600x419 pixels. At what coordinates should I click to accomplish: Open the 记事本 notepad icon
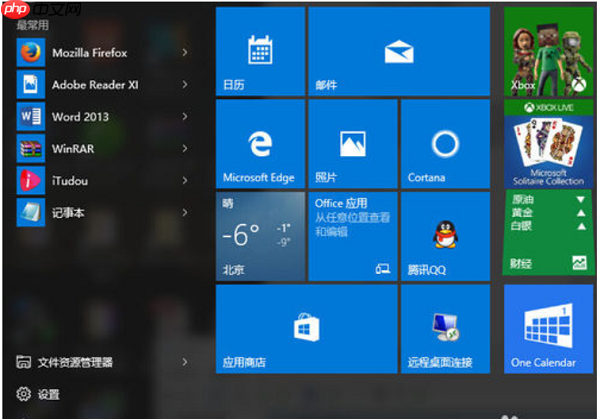coord(31,212)
